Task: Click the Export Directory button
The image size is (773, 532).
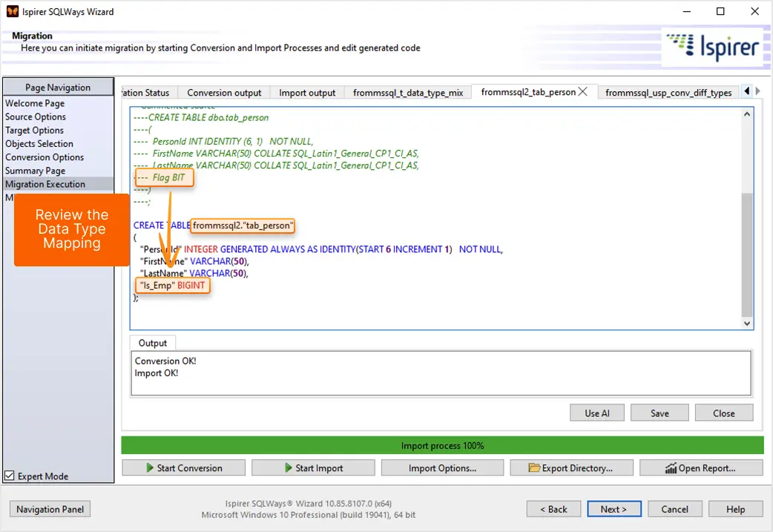Action: [x=571, y=468]
